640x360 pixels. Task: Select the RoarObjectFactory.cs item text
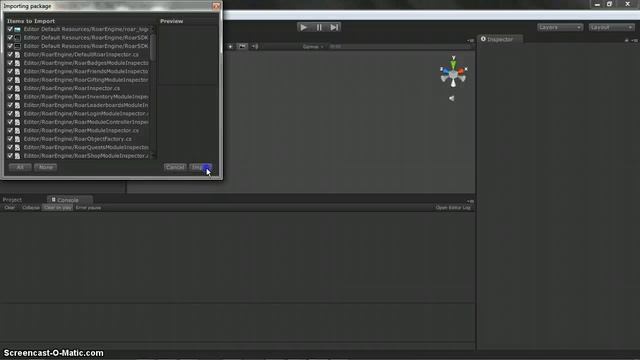click(x=78, y=139)
